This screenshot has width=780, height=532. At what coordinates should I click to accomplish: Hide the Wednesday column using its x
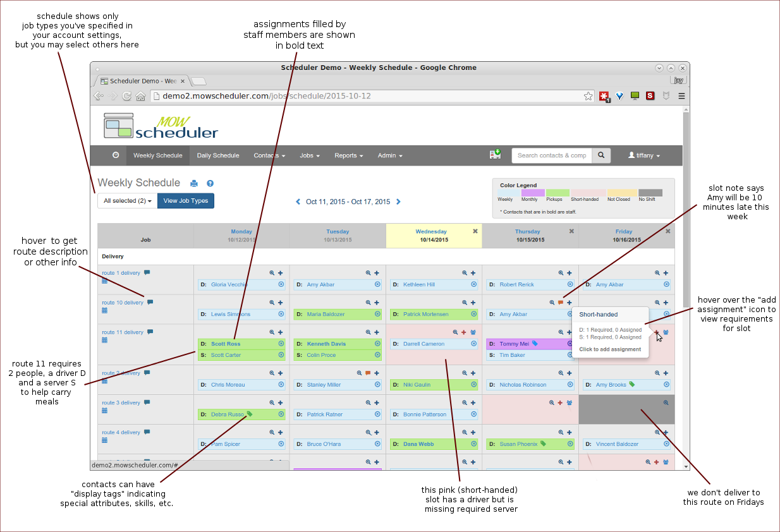(475, 231)
